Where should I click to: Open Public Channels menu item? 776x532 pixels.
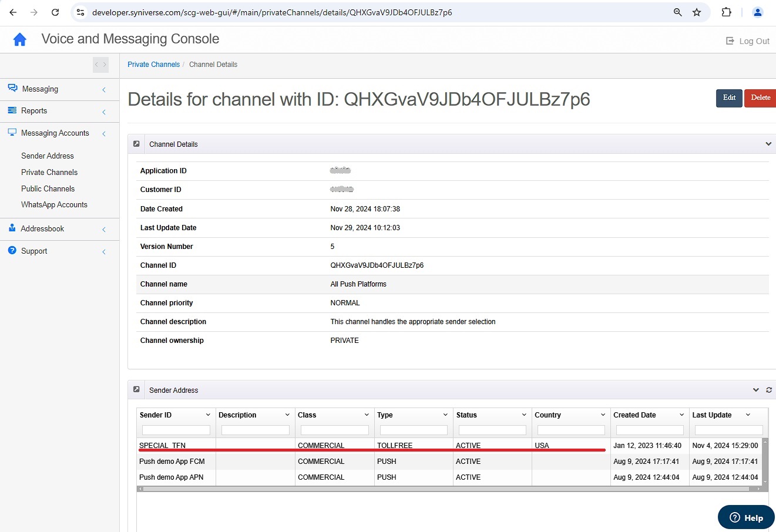point(48,188)
